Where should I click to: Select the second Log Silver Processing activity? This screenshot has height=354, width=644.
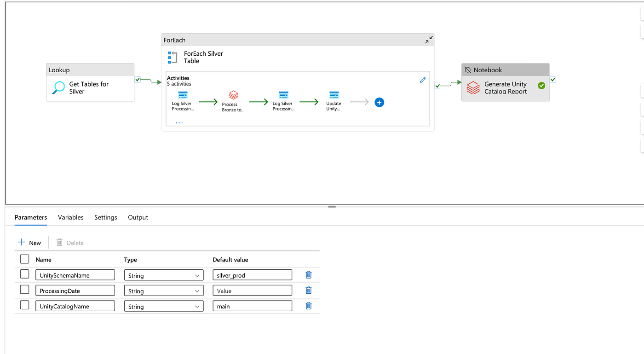(283, 101)
